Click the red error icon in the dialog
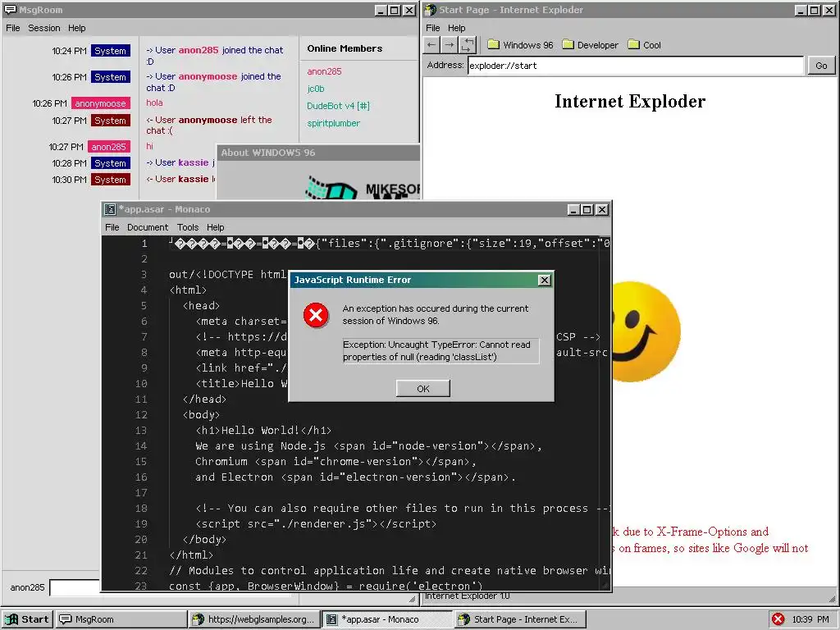 point(316,315)
